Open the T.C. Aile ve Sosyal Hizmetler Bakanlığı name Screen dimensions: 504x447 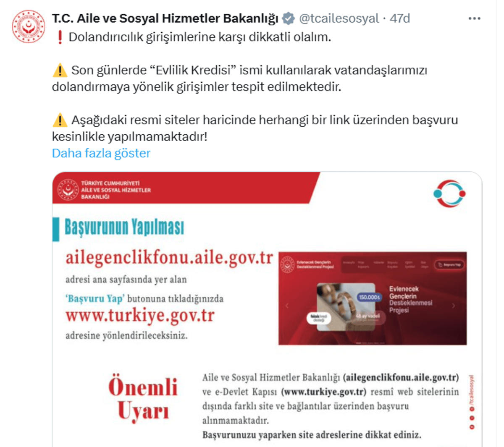(x=165, y=18)
